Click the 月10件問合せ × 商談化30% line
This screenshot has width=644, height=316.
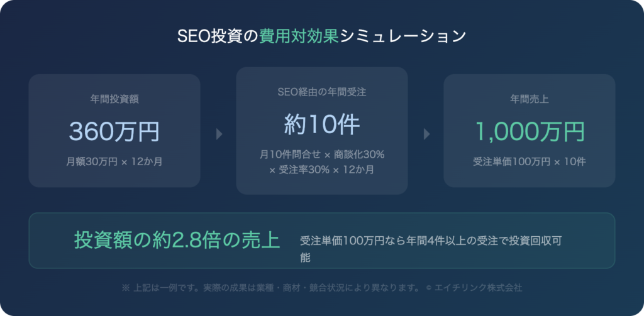(322, 155)
